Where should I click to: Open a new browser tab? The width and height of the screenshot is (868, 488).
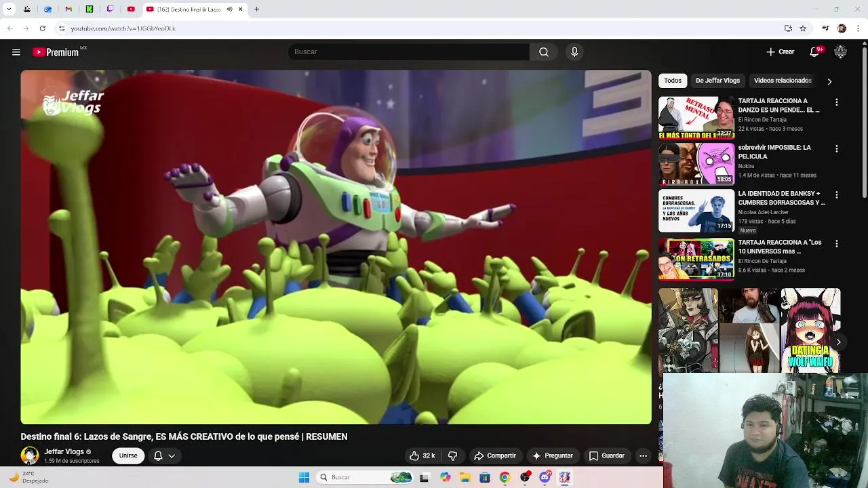click(256, 9)
